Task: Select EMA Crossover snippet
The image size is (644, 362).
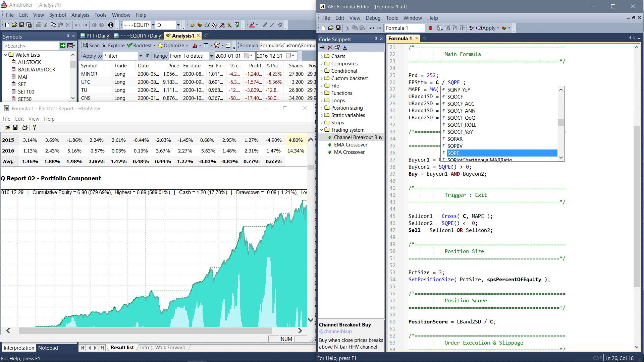Action: pos(351,145)
